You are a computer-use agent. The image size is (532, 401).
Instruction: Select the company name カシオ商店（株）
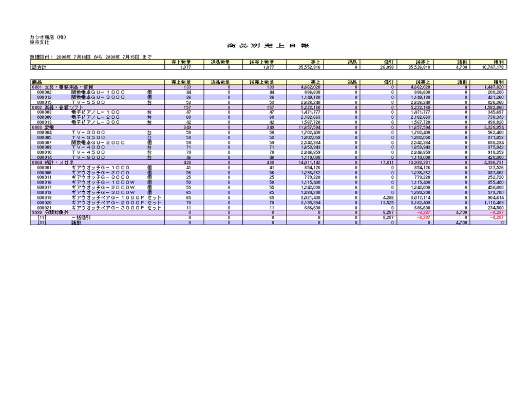48,38
